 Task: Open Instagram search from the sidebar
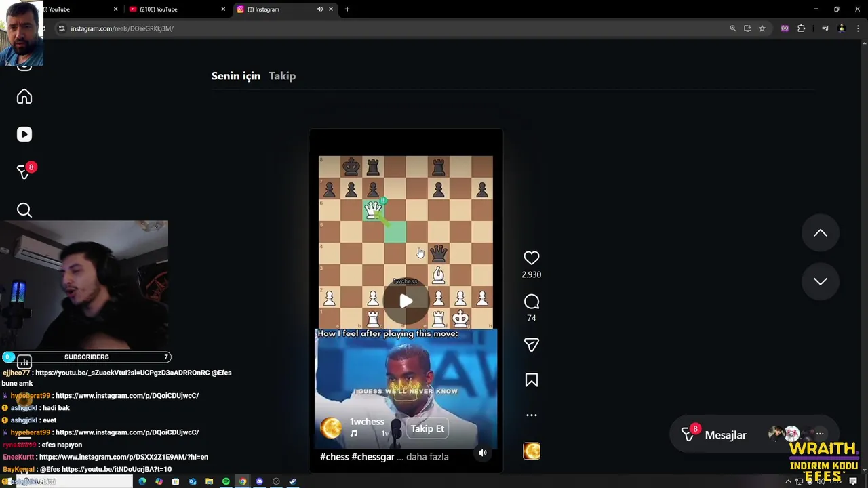[24, 210]
